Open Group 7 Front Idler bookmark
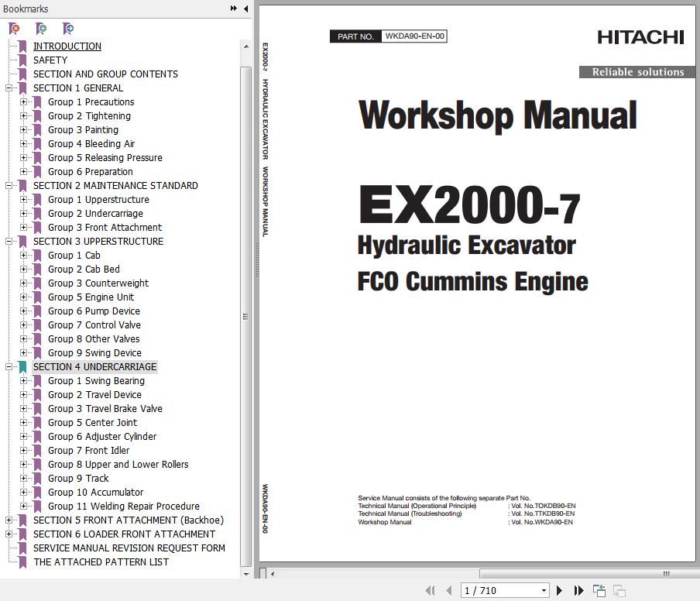This screenshot has width=700, height=601. pyautogui.click(x=89, y=451)
